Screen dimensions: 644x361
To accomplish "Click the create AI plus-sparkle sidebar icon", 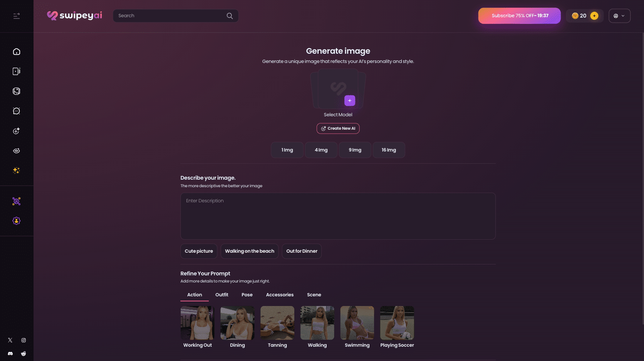I will tap(16, 131).
